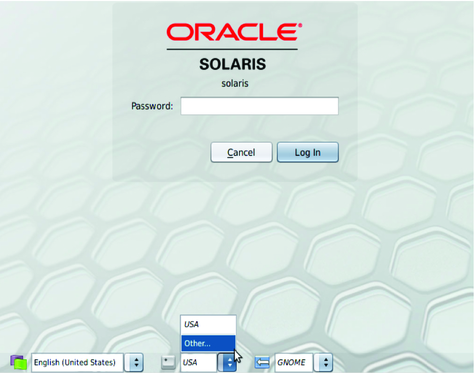475x373 pixels.
Task: Click the purple and green language icon
Action: [x=18, y=362]
